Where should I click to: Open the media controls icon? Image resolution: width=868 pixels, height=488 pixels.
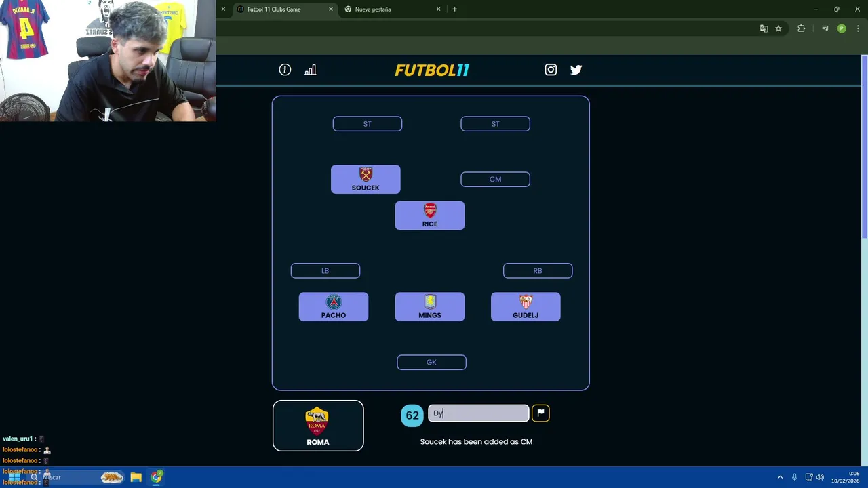pos(825,28)
